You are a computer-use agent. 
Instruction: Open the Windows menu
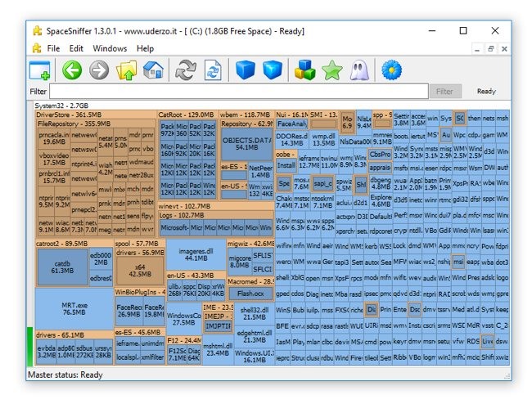[110, 48]
